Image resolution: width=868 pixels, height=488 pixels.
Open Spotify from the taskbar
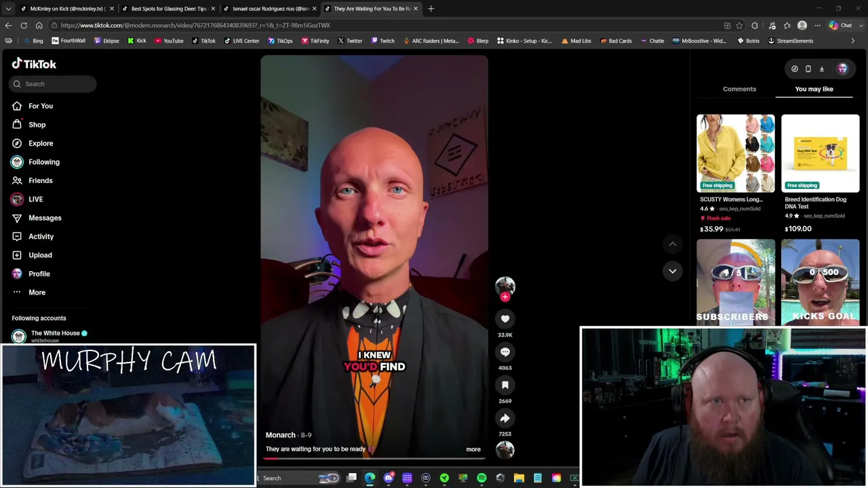(481, 478)
